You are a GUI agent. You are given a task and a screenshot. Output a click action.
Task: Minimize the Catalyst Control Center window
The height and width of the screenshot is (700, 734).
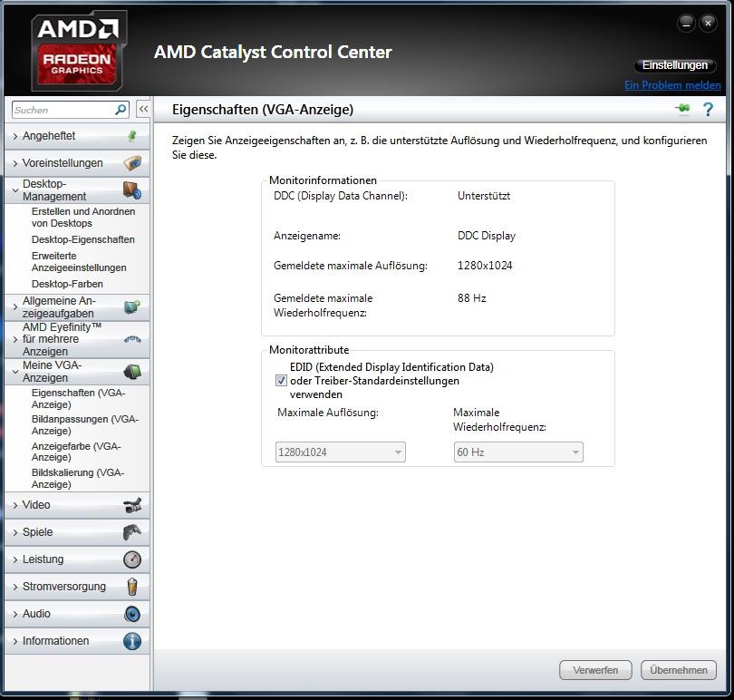tap(686, 23)
